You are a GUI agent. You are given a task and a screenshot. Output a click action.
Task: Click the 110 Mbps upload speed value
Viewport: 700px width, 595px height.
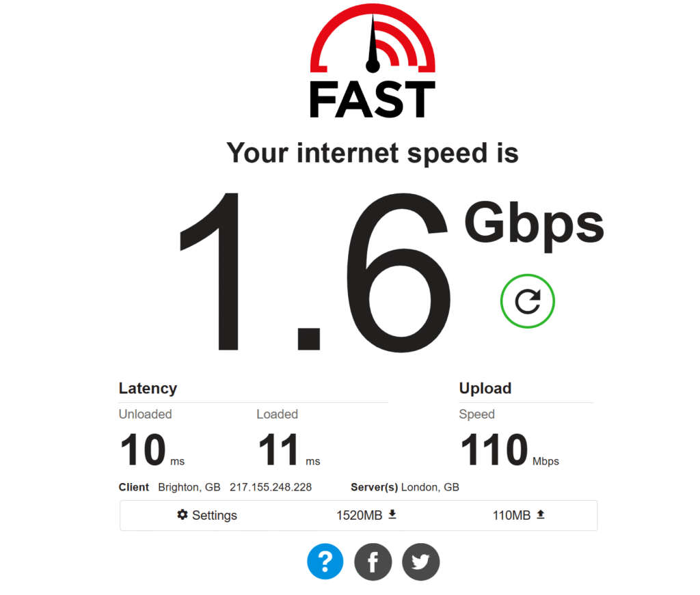point(509,449)
